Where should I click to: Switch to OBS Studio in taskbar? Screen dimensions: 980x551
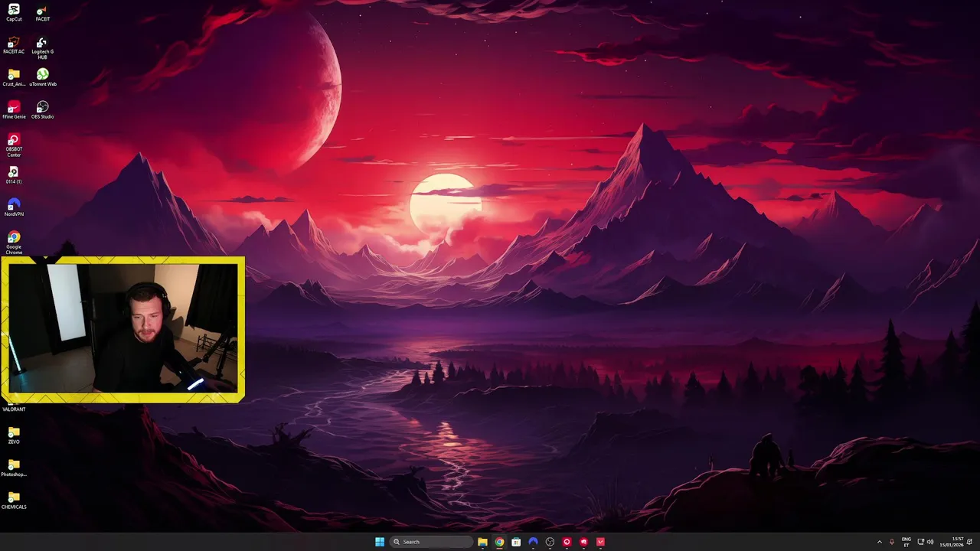(x=550, y=542)
